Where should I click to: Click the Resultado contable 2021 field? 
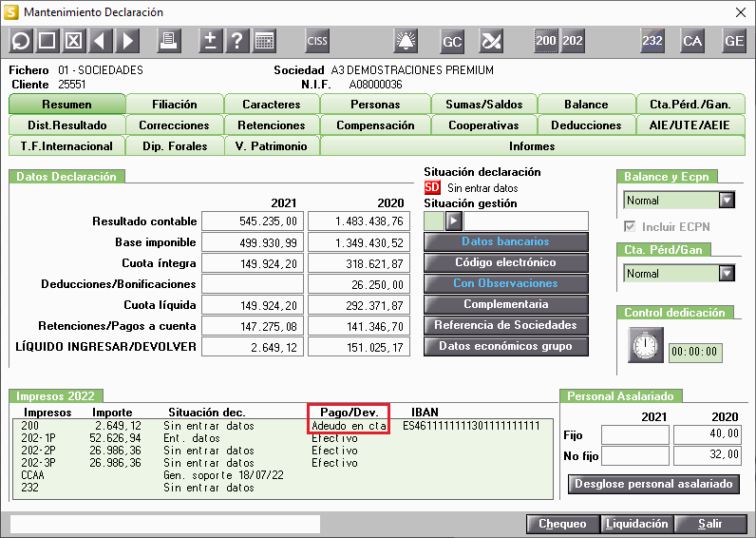[253, 221]
